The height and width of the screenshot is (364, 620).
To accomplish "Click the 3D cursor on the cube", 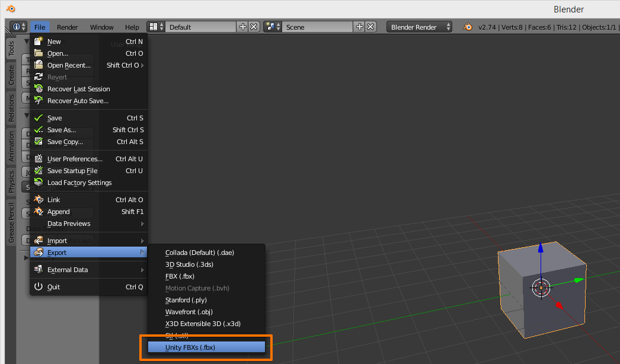I will point(541,288).
